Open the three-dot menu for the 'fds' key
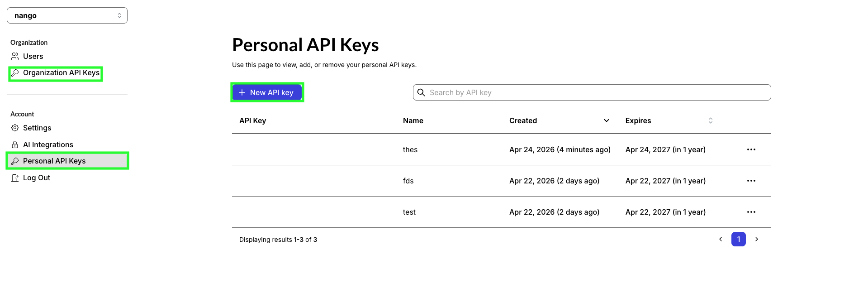Viewport: 868px width, 298px height. [x=751, y=181]
